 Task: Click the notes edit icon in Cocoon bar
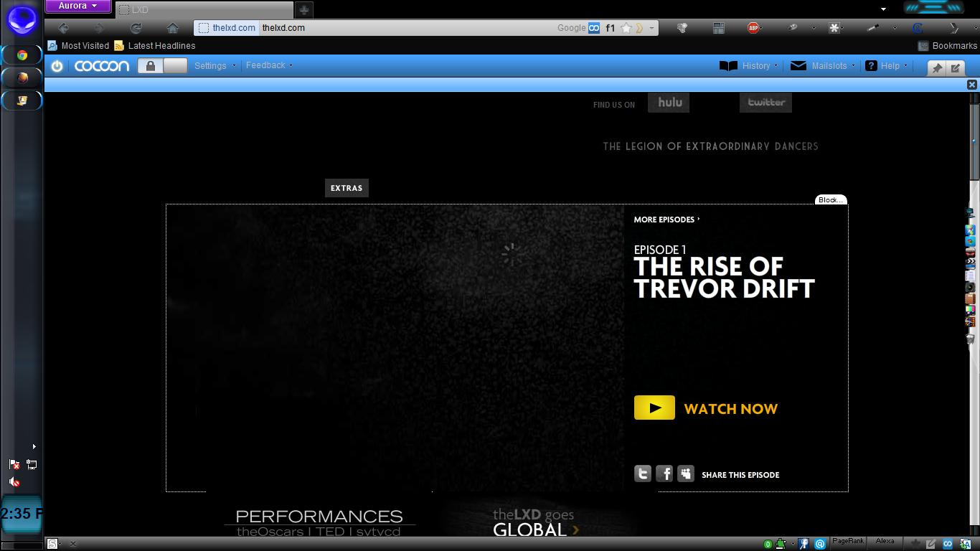956,68
